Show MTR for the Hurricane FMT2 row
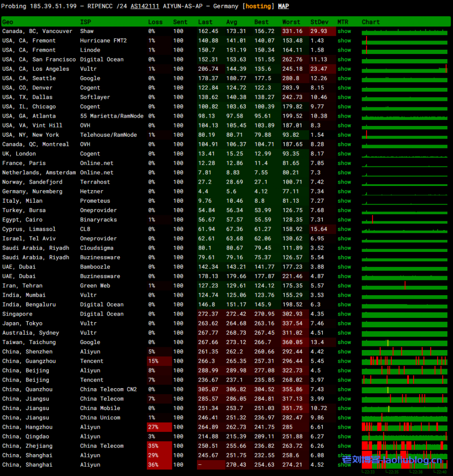This screenshot has width=453, height=476. point(344,41)
